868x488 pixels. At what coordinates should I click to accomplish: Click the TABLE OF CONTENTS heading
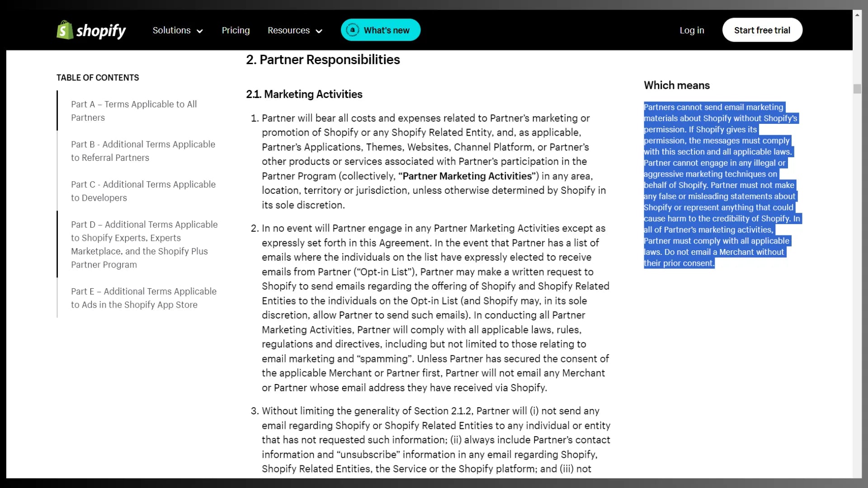click(98, 77)
